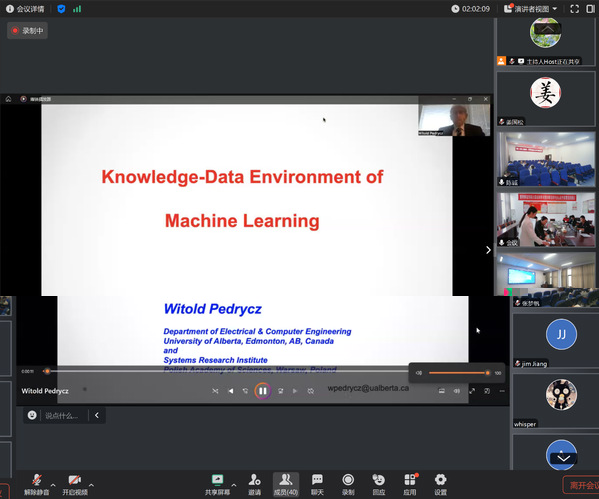Click the home icon in shared player window
The height and width of the screenshot is (499, 599).
[x=8, y=99]
